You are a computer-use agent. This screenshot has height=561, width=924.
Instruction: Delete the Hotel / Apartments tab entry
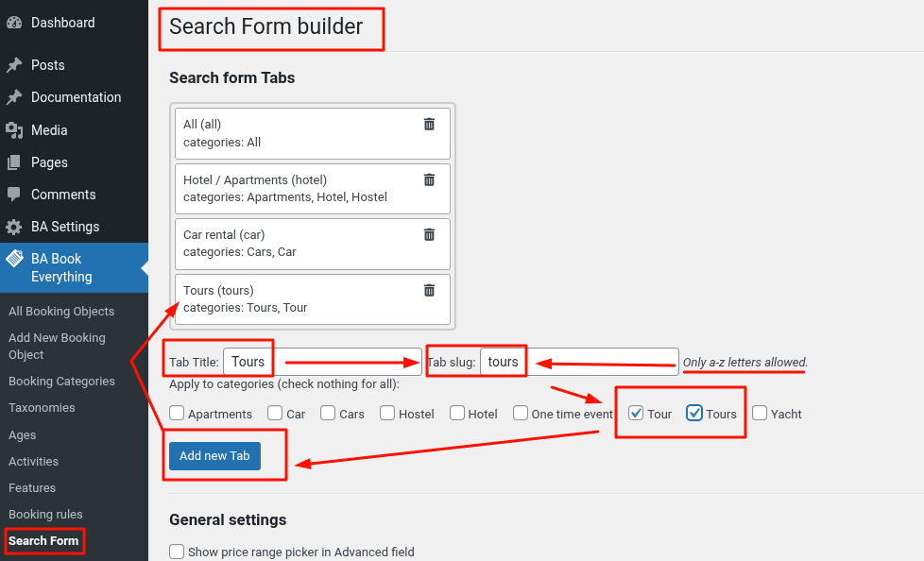429,179
